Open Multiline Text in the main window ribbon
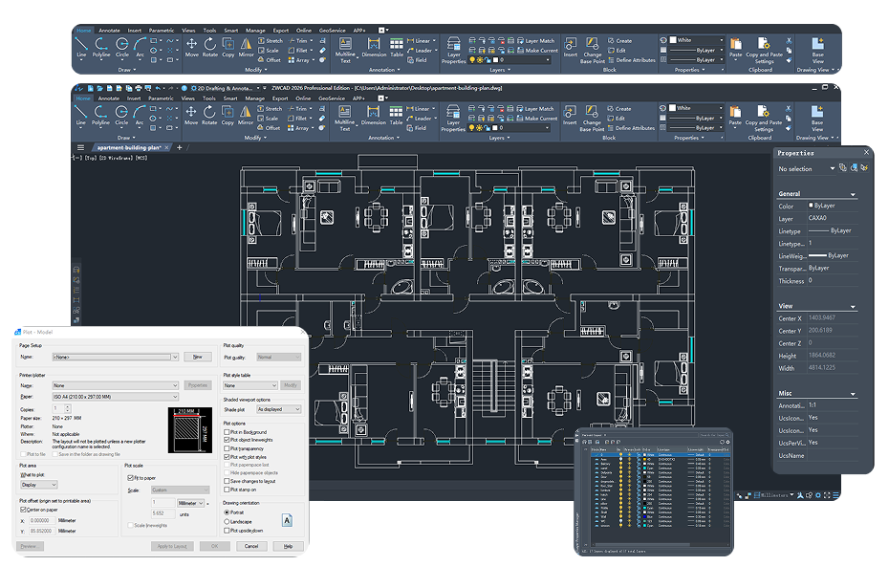 point(344,118)
